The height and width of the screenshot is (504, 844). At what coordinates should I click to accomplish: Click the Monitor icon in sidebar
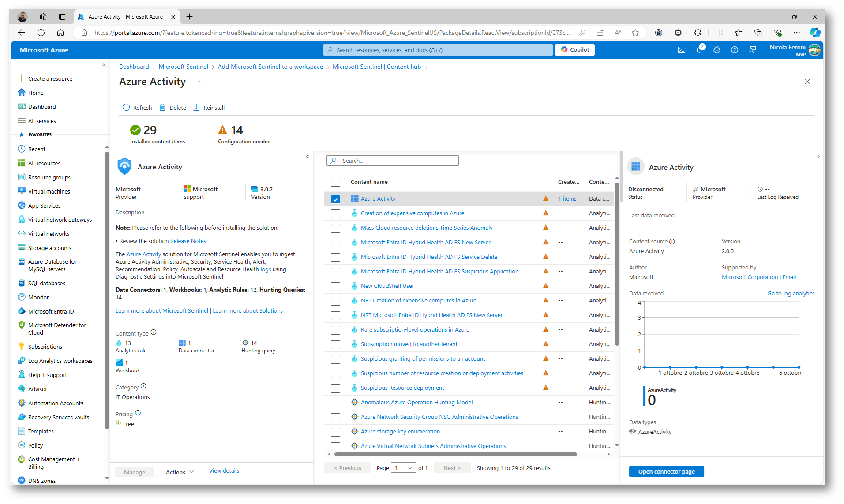point(21,297)
